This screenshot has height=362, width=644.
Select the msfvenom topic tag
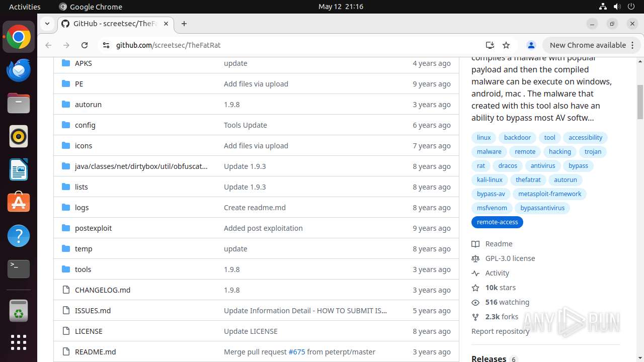492,208
